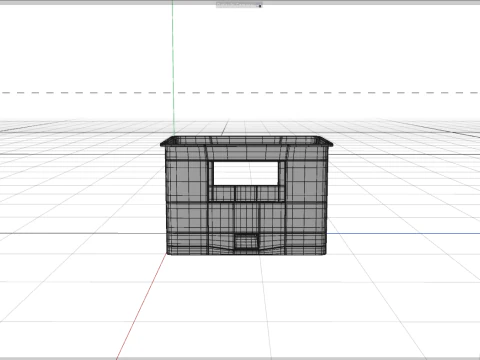
Task: Click the small recessed label slot at crate bottom
Action: [246, 241]
